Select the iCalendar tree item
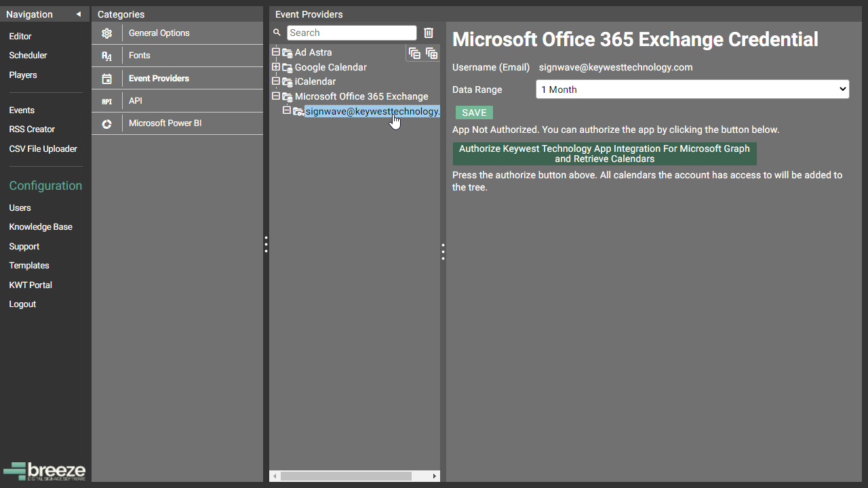Viewport: 868px width, 488px height. pyautogui.click(x=315, y=81)
